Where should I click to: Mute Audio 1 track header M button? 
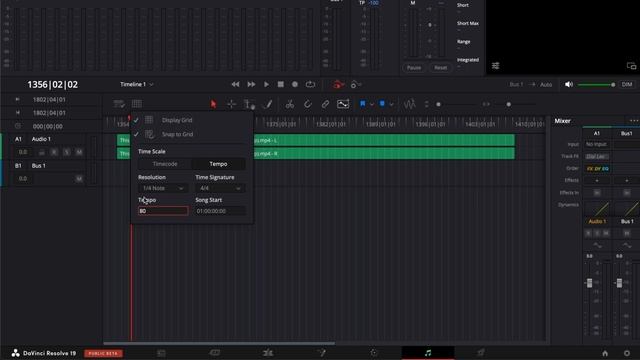(79, 152)
